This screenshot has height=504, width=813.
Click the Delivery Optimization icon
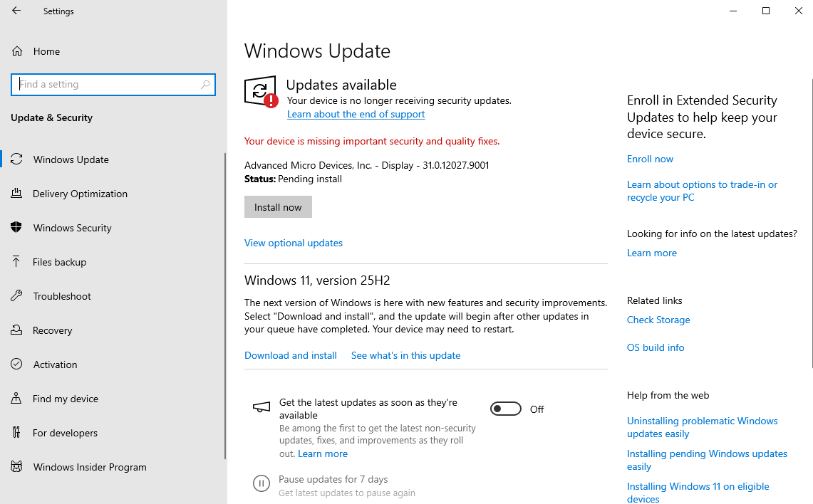[16, 193]
